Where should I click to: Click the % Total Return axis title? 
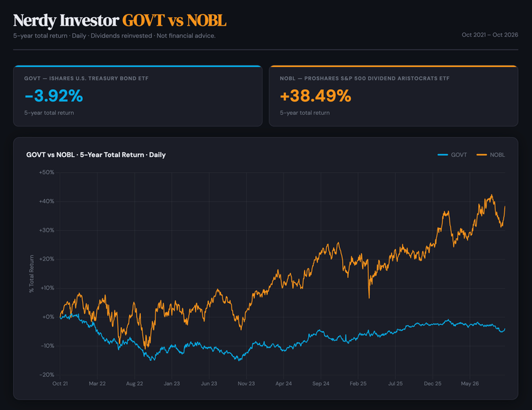(x=32, y=274)
